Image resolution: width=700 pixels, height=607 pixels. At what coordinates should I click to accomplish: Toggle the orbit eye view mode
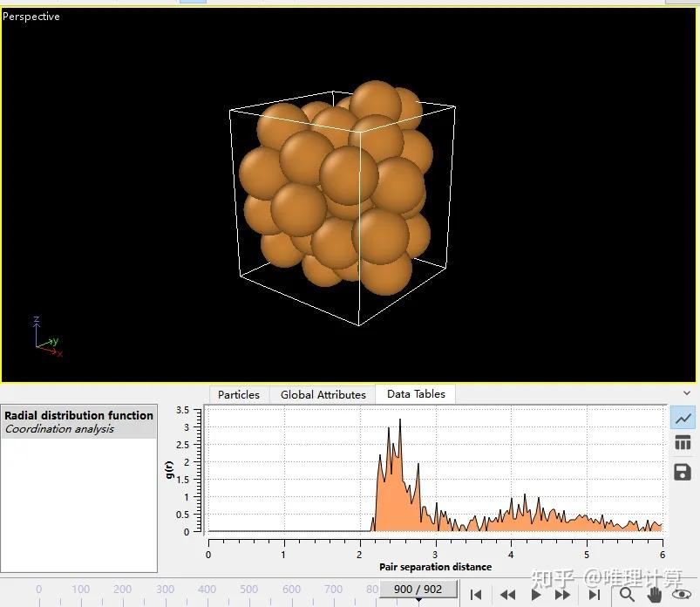[x=682, y=594]
